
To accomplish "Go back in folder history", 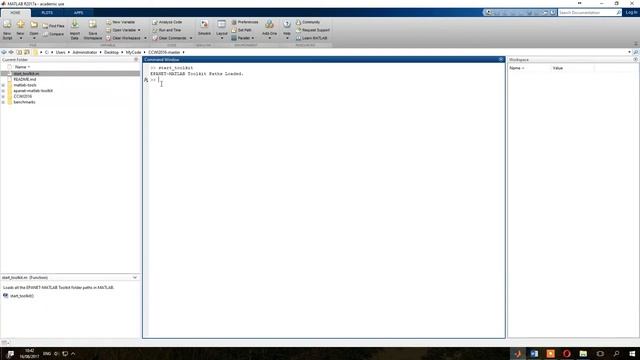I will click(x=4, y=52).
